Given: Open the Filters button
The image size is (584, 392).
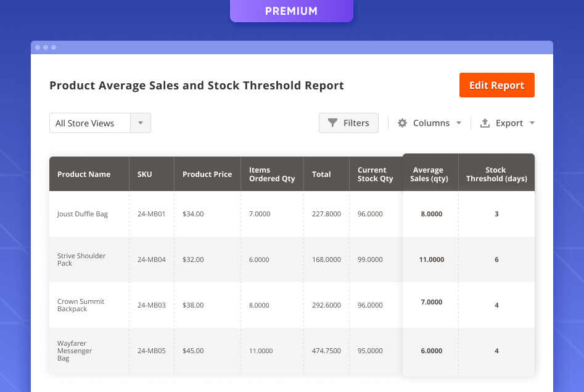Looking at the screenshot, I should click(x=348, y=123).
